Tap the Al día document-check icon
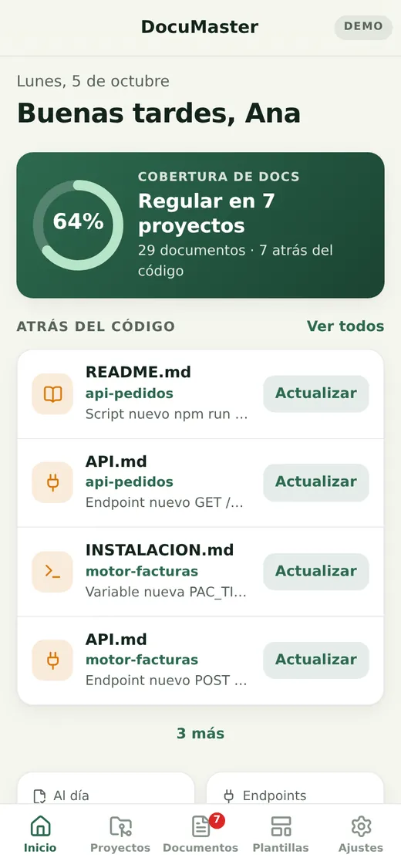Viewport: 401px width, 868px height. [x=39, y=796]
